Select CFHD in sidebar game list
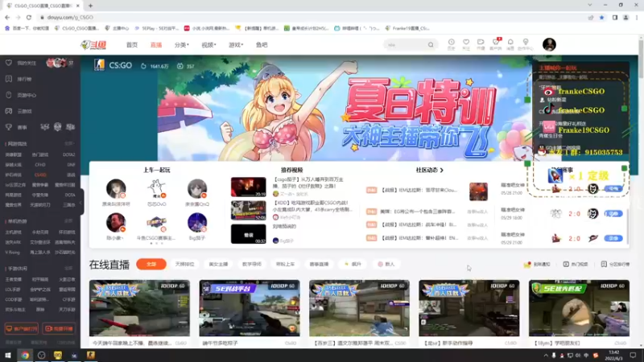 [x=40, y=165]
